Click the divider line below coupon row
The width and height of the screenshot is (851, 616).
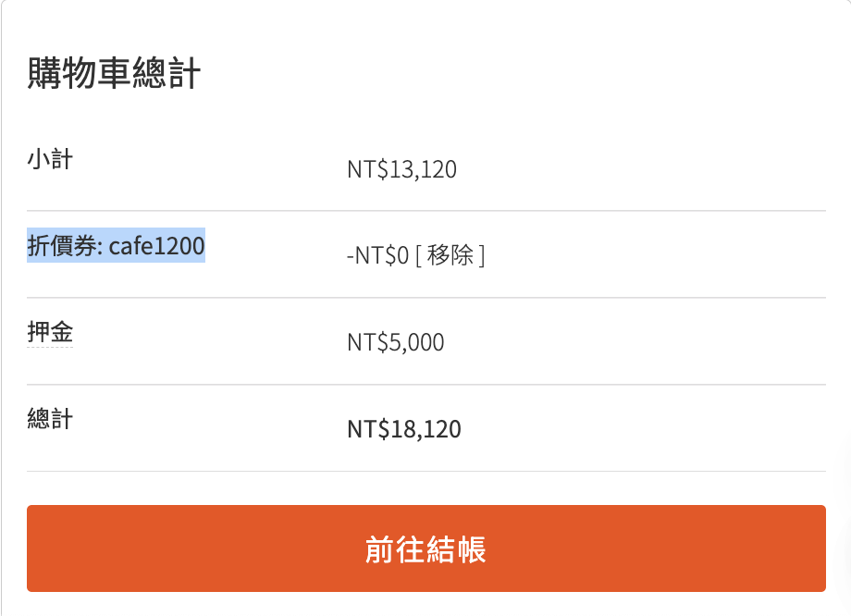pyautogui.click(x=425, y=298)
